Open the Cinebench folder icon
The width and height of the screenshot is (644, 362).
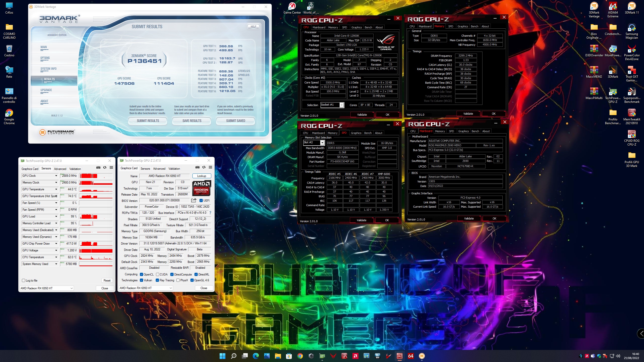click(x=613, y=29)
